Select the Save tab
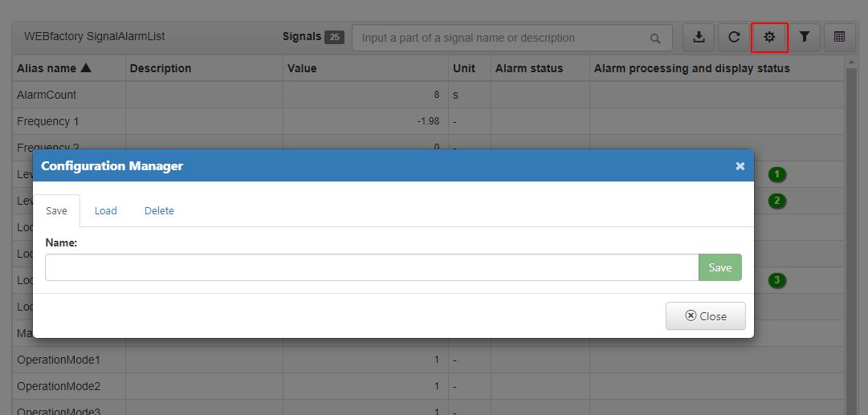The height and width of the screenshot is (415, 868). (x=56, y=211)
